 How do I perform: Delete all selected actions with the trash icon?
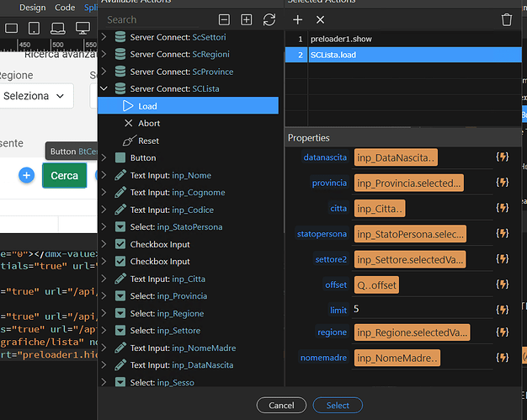507,20
